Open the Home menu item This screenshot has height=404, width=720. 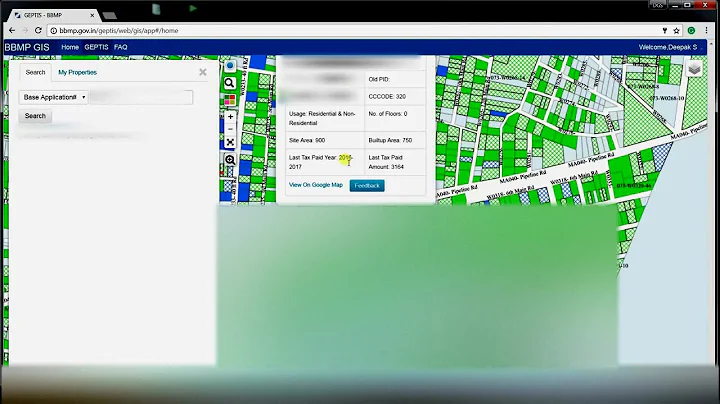(x=70, y=47)
